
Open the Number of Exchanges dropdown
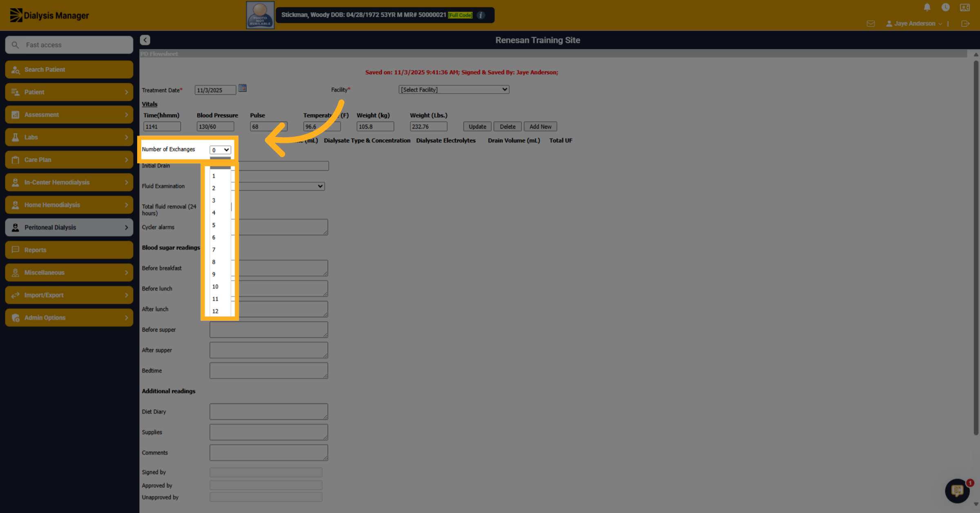(220, 150)
